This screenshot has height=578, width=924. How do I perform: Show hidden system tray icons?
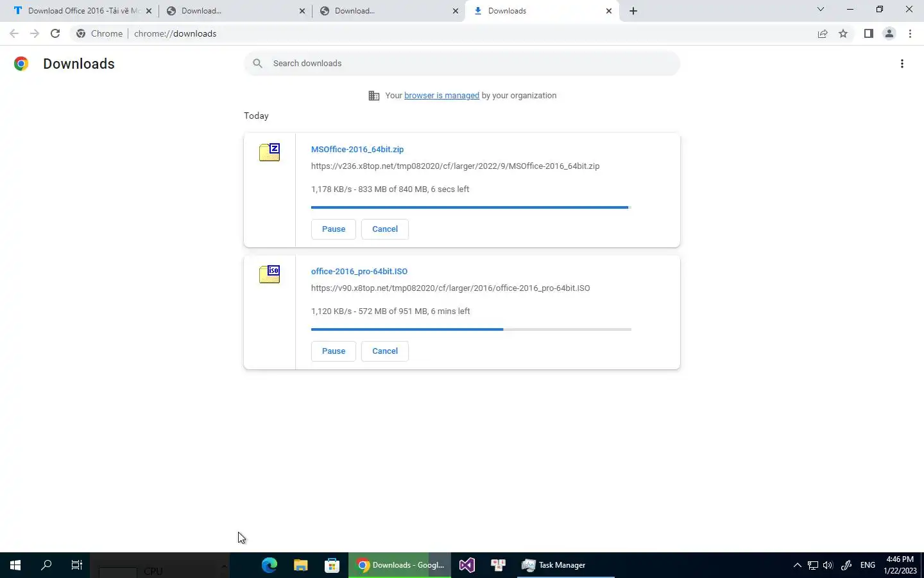click(x=797, y=565)
